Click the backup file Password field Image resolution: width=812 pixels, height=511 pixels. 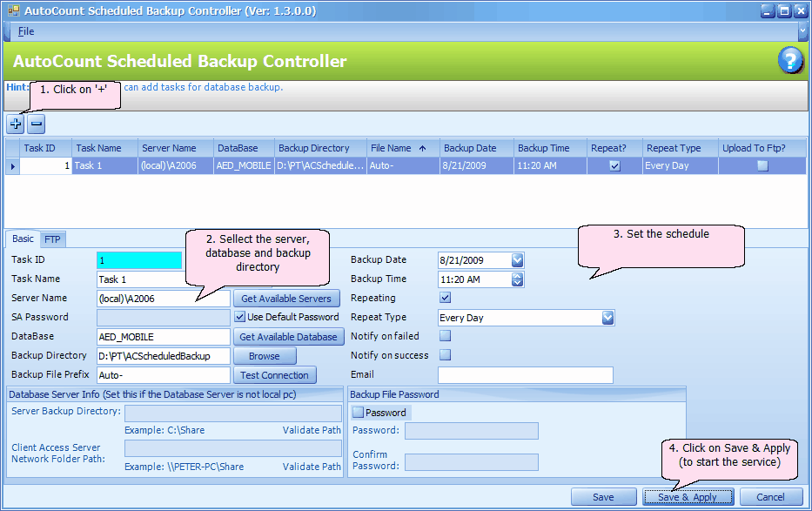point(472,431)
